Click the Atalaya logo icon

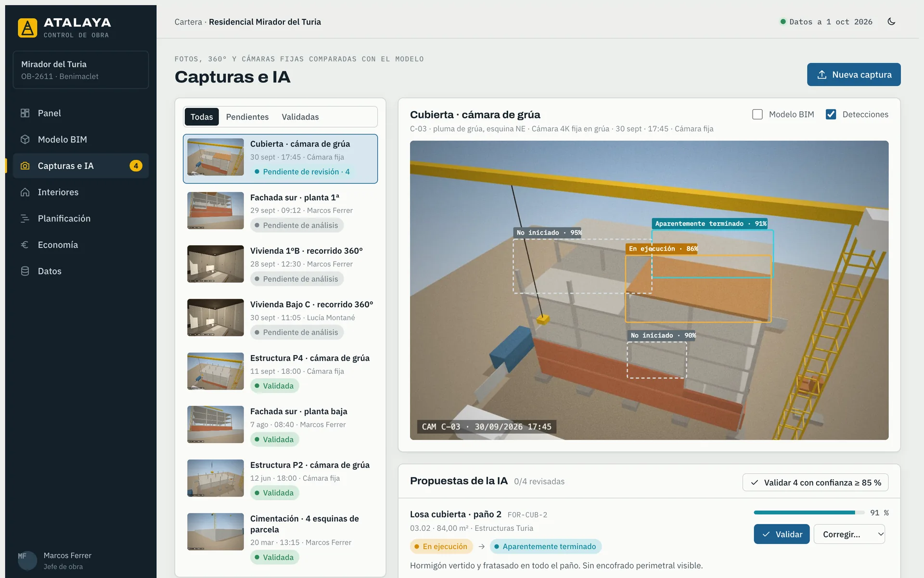point(27,28)
